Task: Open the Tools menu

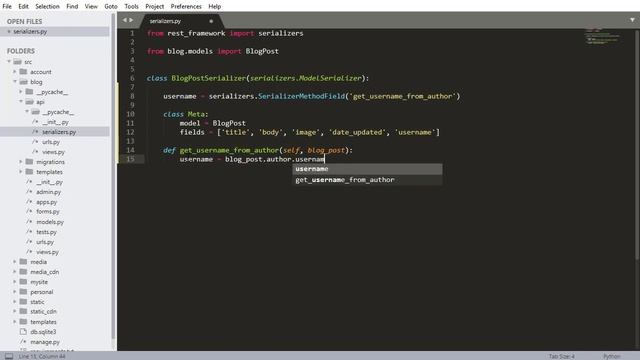Action: point(131,7)
